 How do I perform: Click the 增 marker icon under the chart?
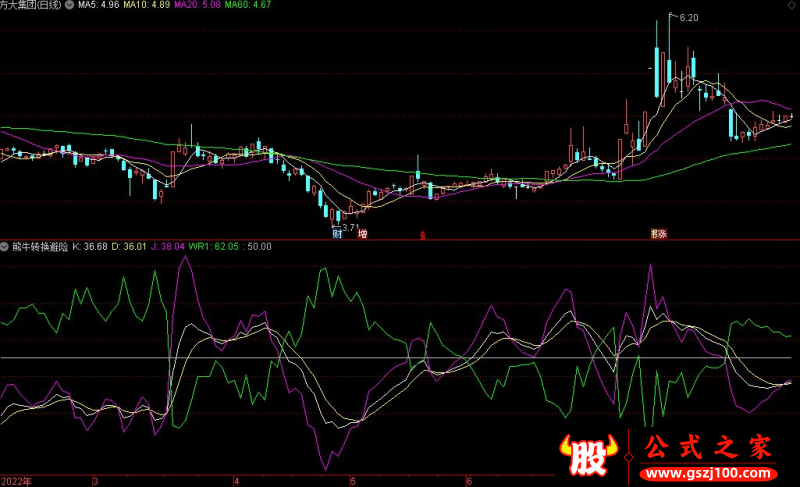(362, 234)
